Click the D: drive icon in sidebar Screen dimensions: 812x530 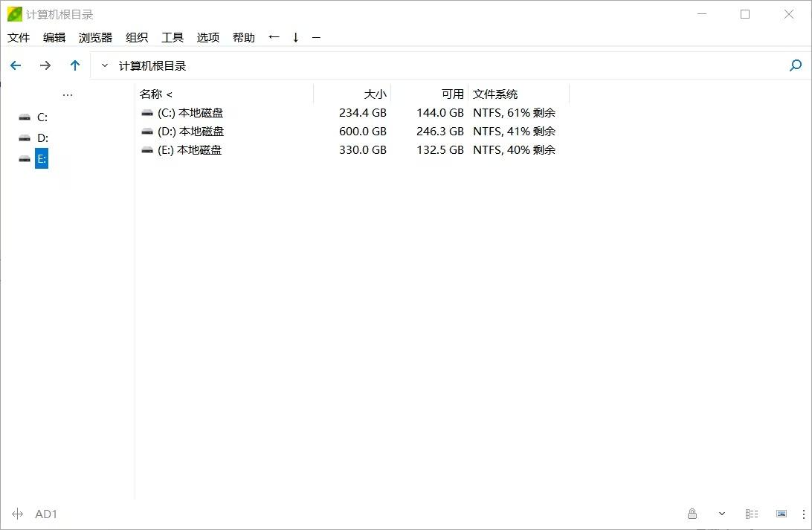pos(25,138)
